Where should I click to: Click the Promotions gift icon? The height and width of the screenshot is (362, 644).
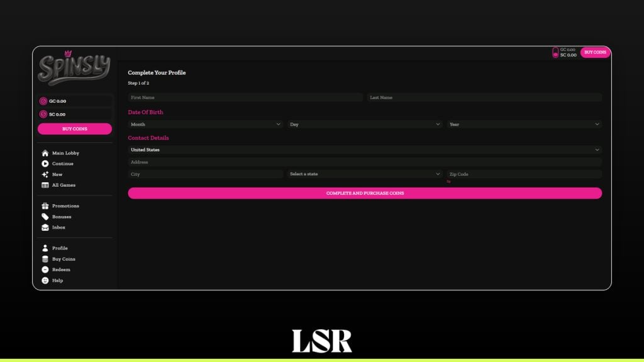(45, 206)
